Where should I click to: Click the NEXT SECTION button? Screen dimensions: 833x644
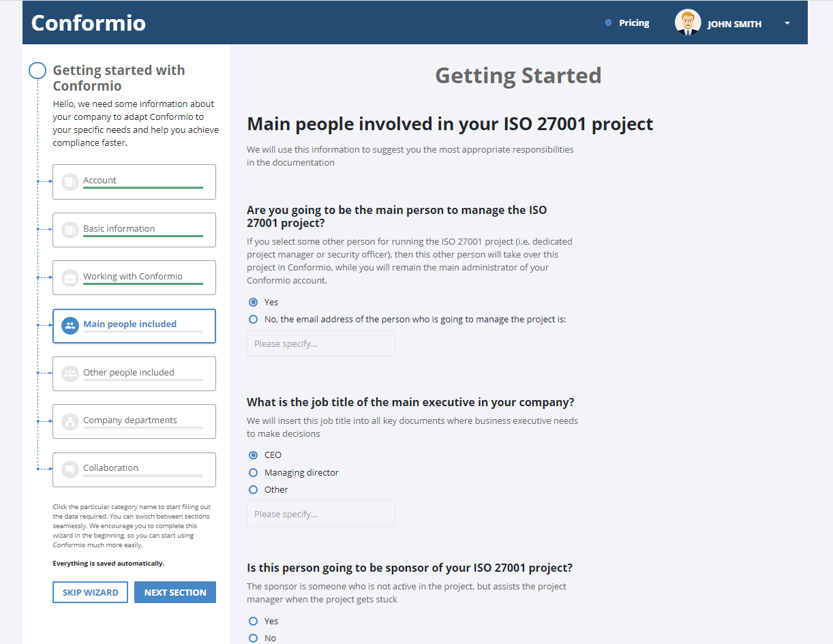click(175, 592)
